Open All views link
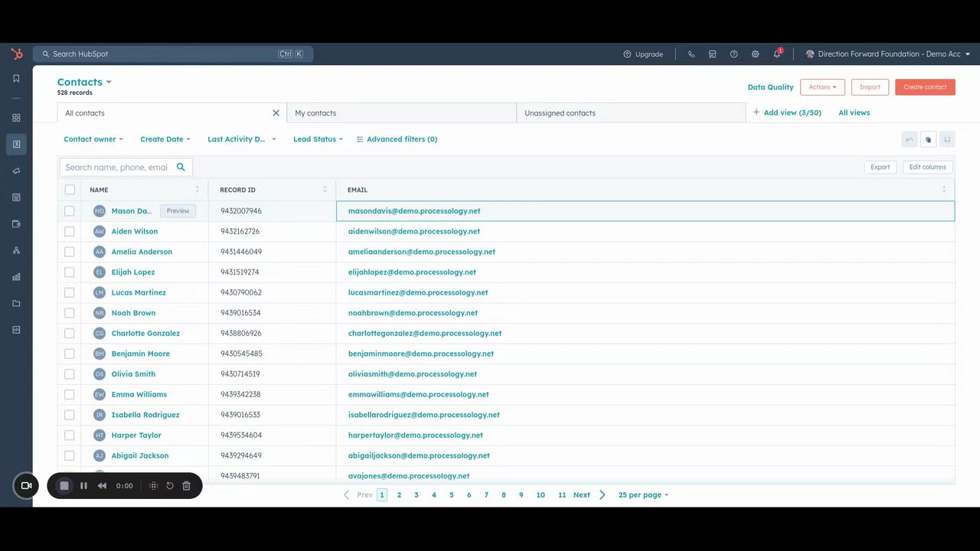 point(854,112)
